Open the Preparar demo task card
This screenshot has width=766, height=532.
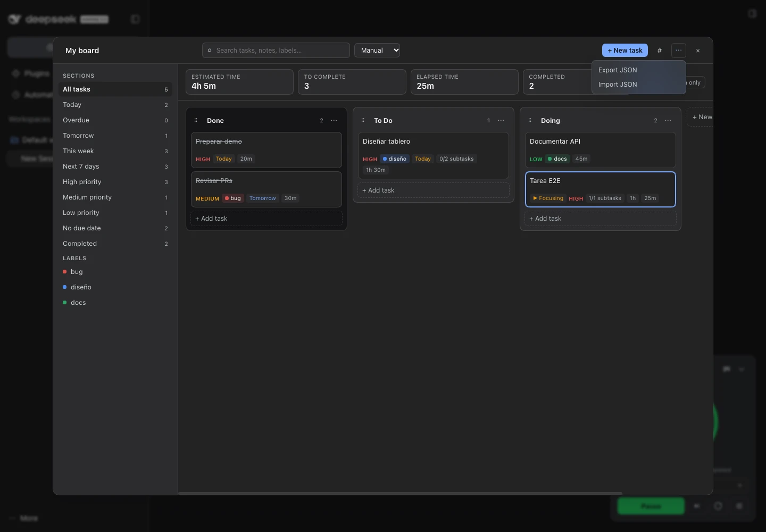(x=267, y=150)
